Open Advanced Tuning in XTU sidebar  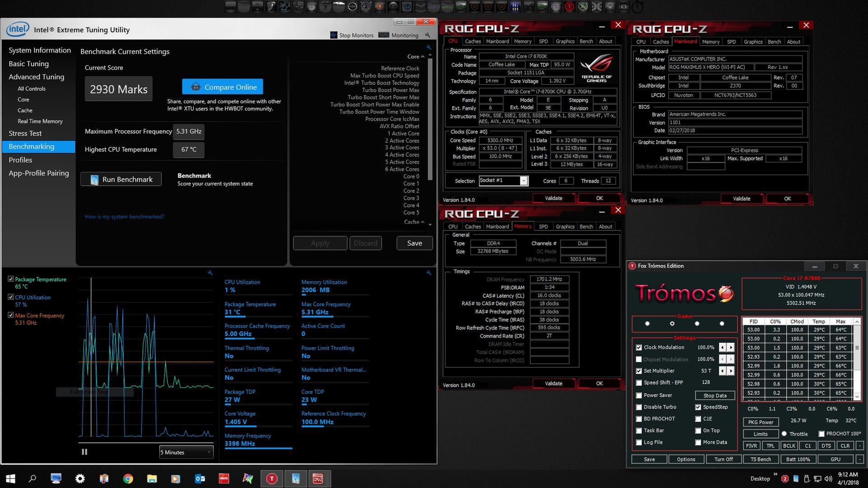point(37,77)
